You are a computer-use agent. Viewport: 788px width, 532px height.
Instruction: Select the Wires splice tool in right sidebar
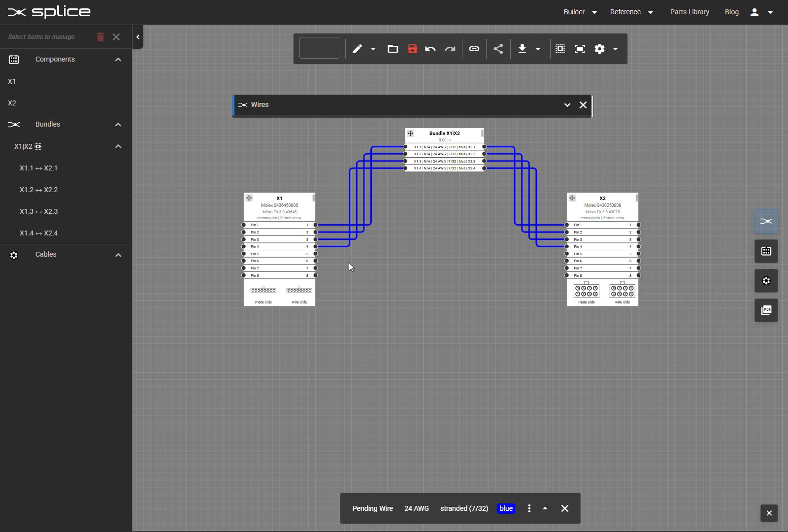tap(766, 221)
